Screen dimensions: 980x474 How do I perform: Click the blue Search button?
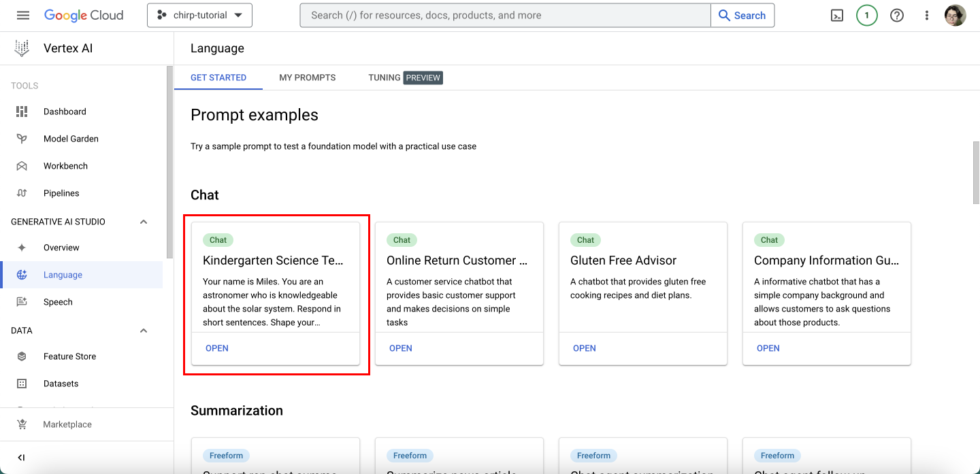tap(742, 15)
